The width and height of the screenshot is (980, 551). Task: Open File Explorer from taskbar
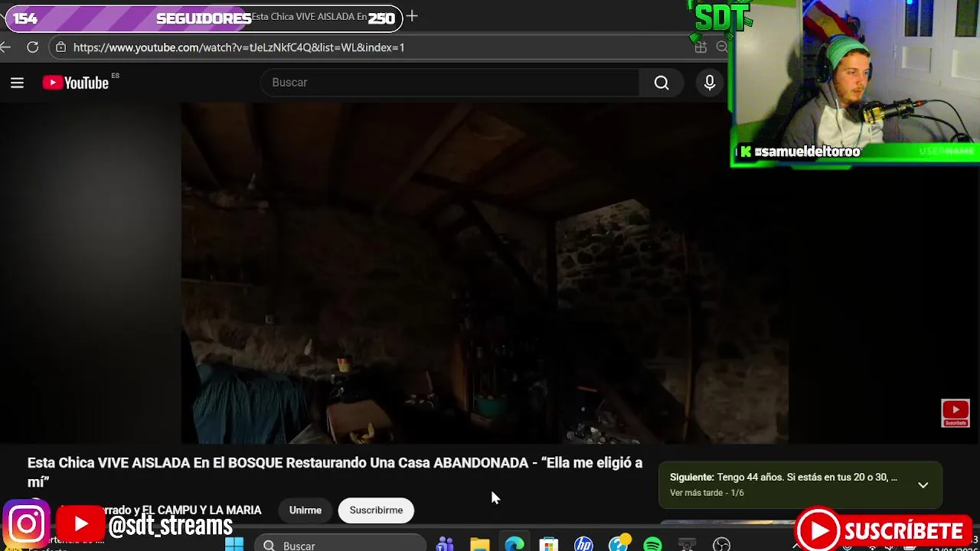(x=480, y=545)
